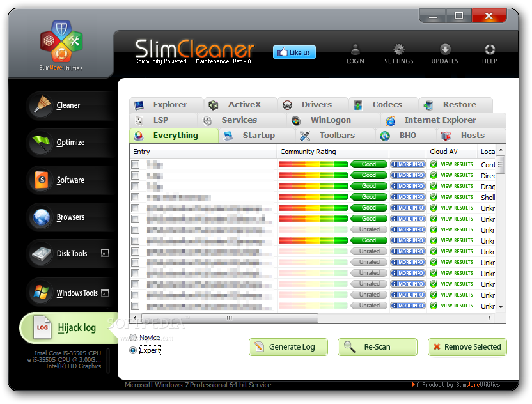Viewport: 532px width, 404px height.
Task: Click the Remove Selected button
Action: pyautogui.click(x=467, y=347)
